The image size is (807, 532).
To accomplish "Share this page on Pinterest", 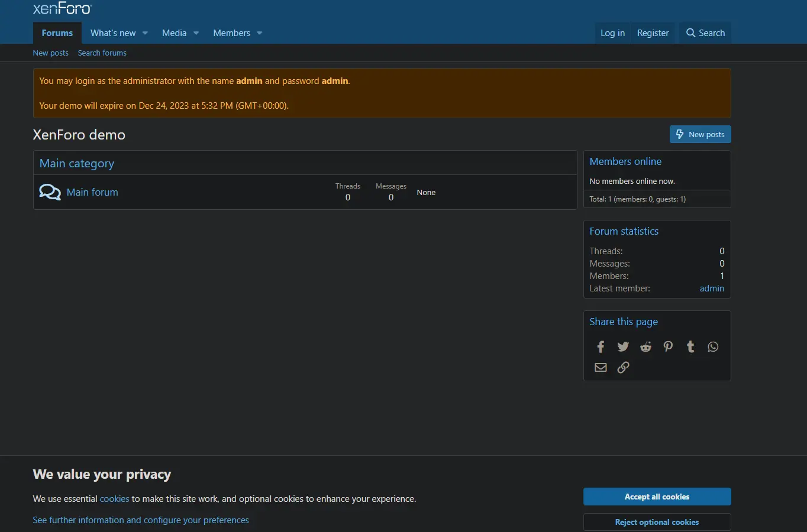I will click(x=668, y=347).
